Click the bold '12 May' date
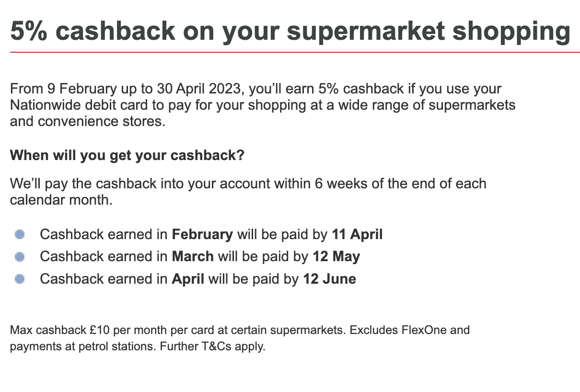This screenshot has width=580, height=392. click(336, 257)
